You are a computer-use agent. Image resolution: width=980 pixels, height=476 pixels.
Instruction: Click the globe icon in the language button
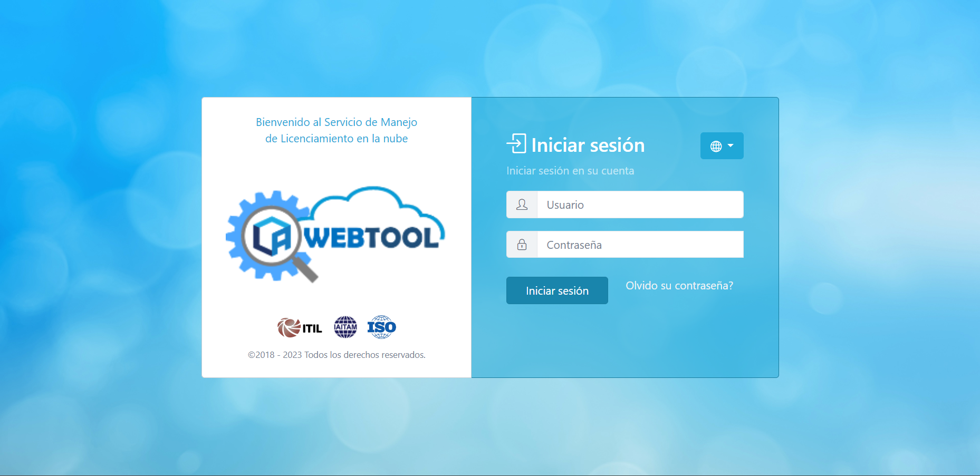pos(716,146)
